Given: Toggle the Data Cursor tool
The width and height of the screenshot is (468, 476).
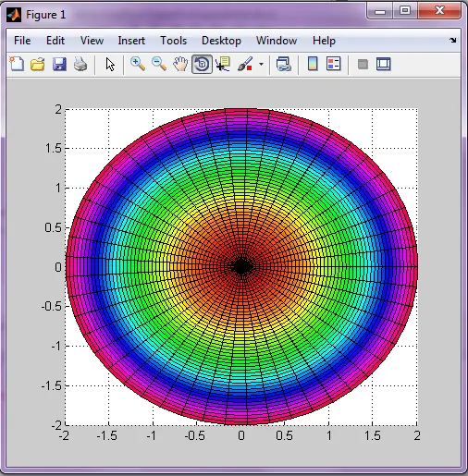Looking at the screenshot, I should (223, 65).
